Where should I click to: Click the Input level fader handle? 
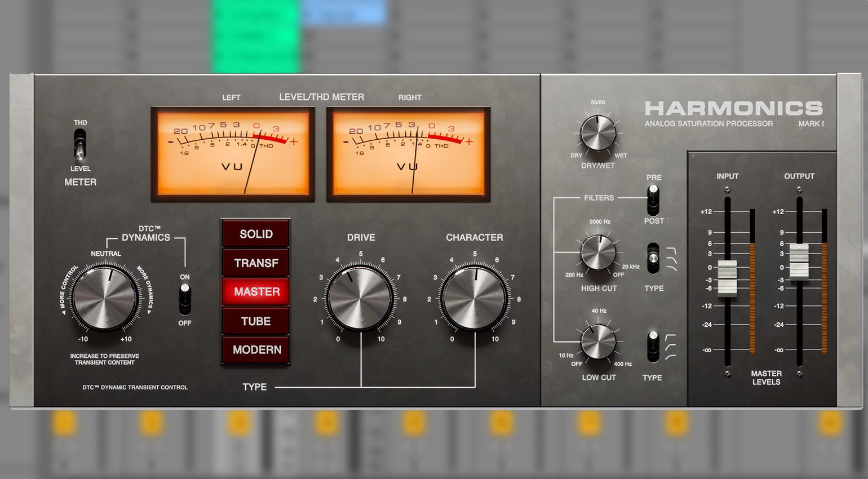727,278
